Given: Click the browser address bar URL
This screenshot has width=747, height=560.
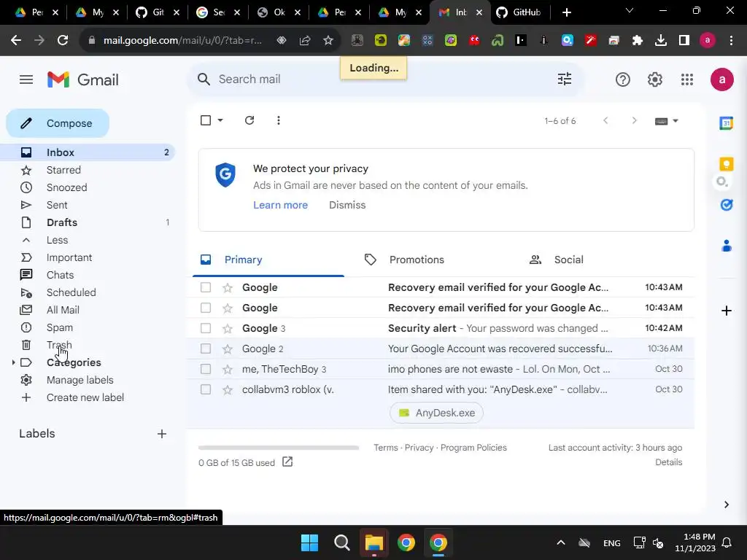Looking at the screenshot, I should click(x=182, y=41).
